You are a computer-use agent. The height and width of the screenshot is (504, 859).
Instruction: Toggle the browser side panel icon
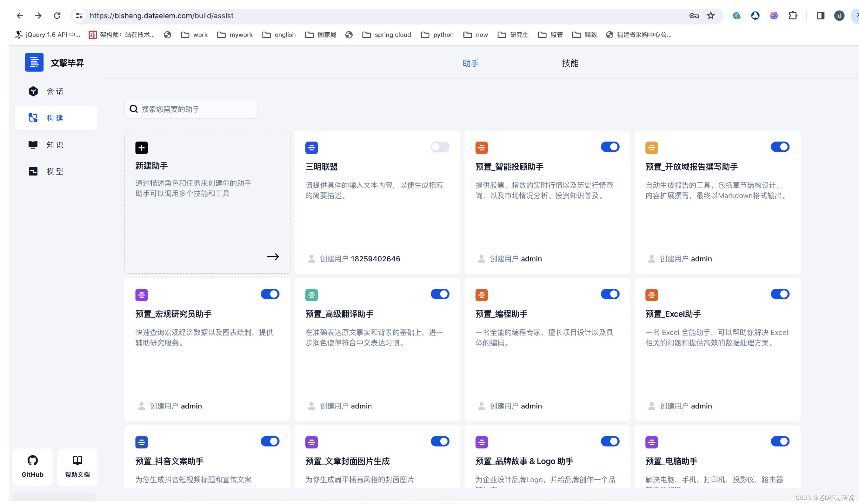821,16
